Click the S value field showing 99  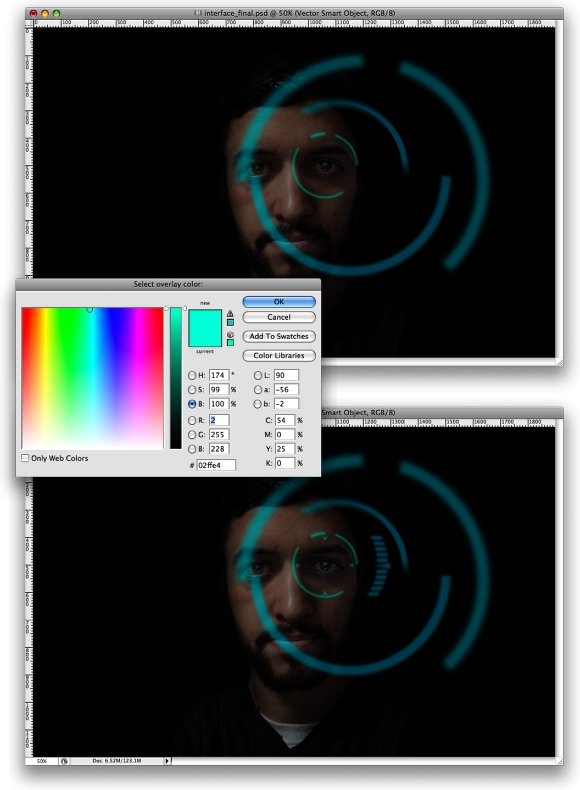pyautogui.click(x=219, y=389)
